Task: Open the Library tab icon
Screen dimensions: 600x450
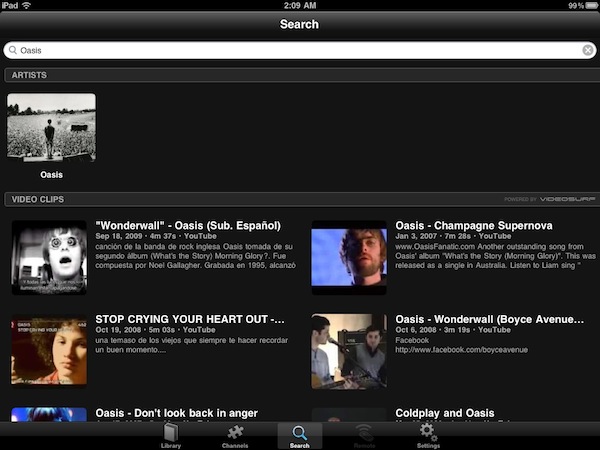Action: 171,435
